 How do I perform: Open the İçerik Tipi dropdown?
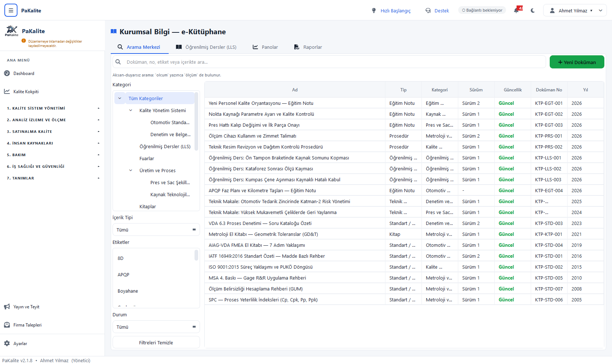(156, 230)
